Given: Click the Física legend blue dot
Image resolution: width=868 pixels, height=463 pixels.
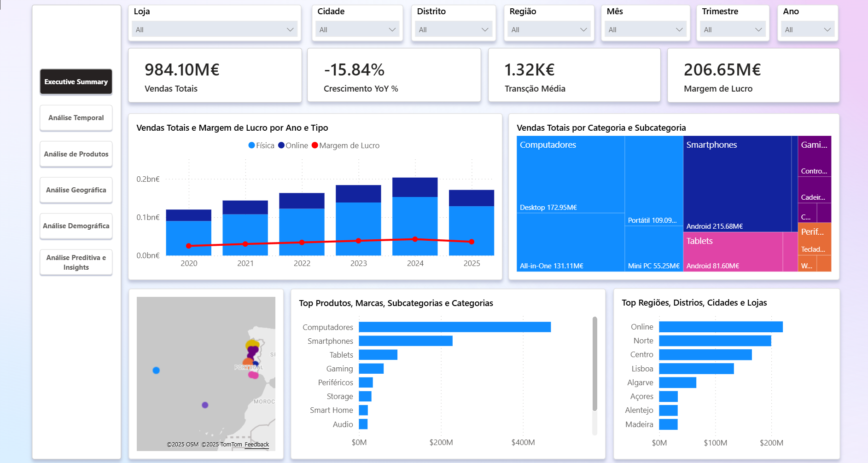Looking at the screenshot, I should click(x=251, y=145).
